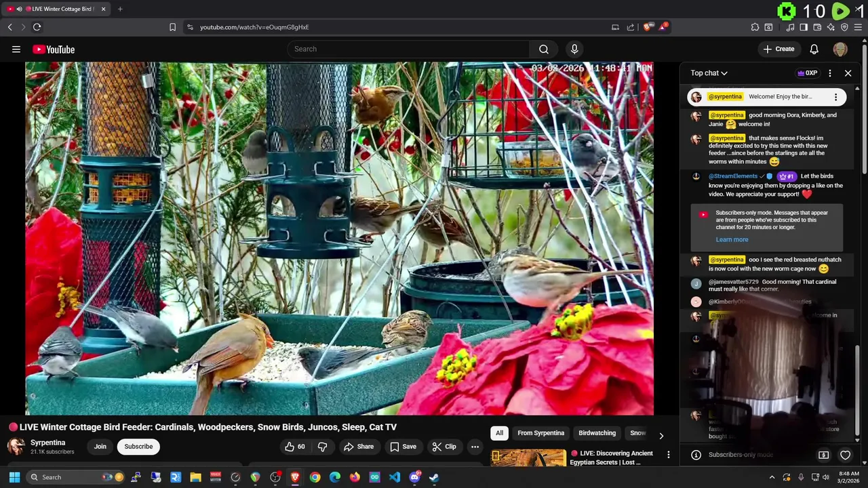Open File Explorer from taskbar
This screenshot has height=488, width=868.
pos(195,477)
